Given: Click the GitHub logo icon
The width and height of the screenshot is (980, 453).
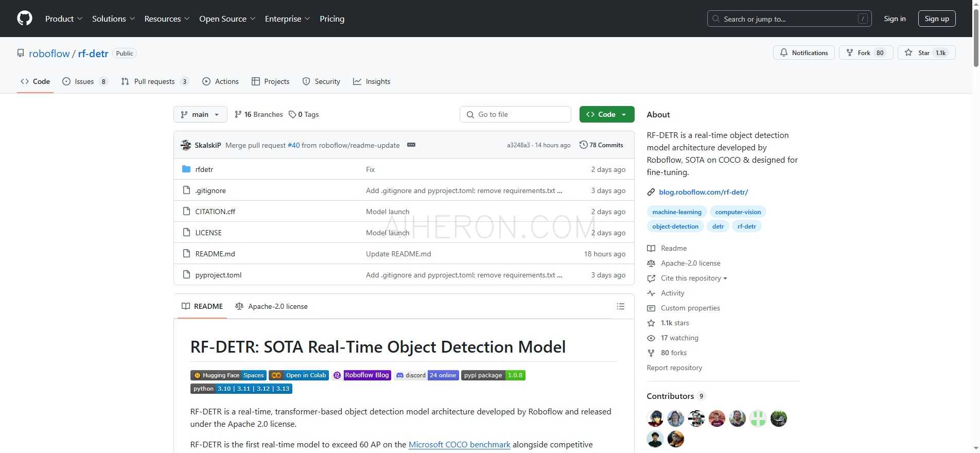Looking at the screenshot, I should coord(25,19).
